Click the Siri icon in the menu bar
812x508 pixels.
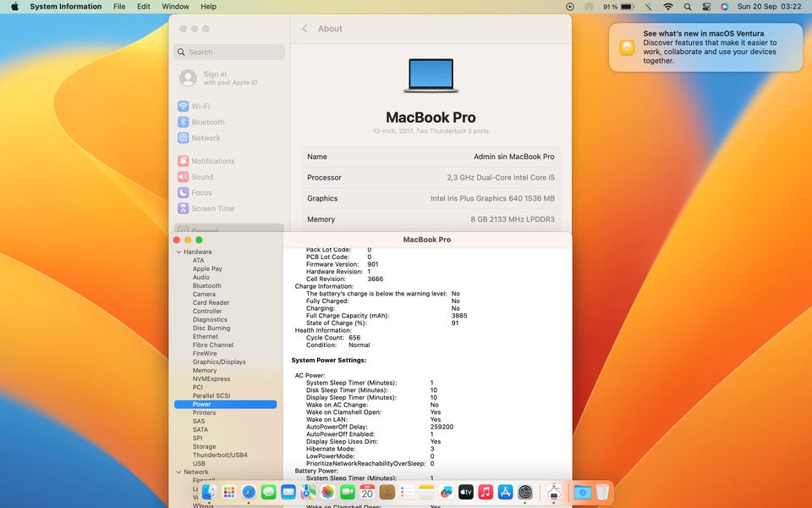point(725,7)
